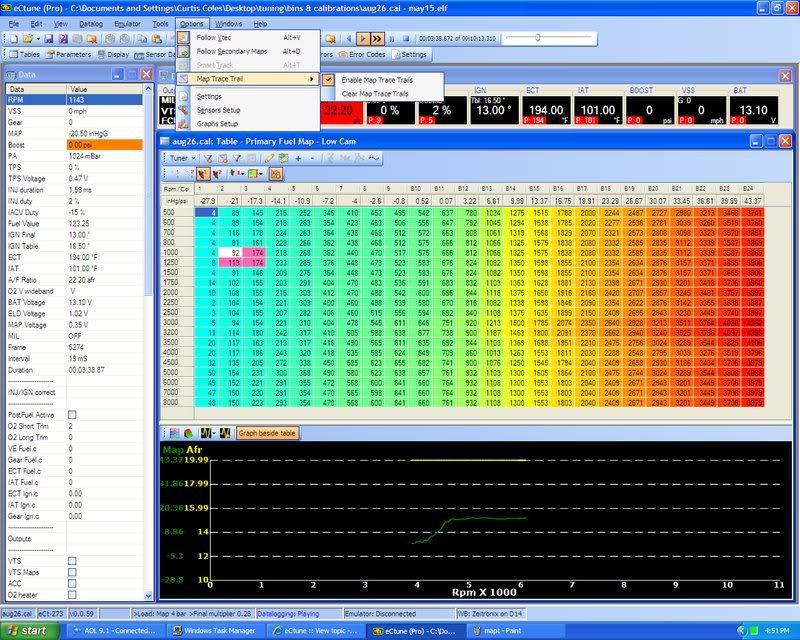Open the Windows menu

[228, 24]
